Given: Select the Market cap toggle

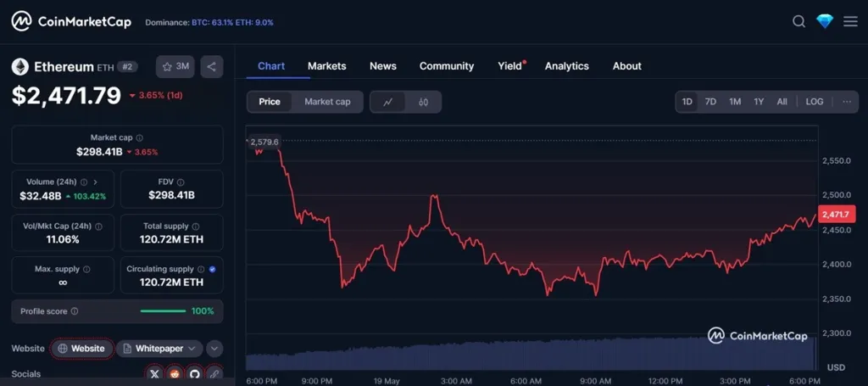Looking at the screenshot, I should (327, 102).
